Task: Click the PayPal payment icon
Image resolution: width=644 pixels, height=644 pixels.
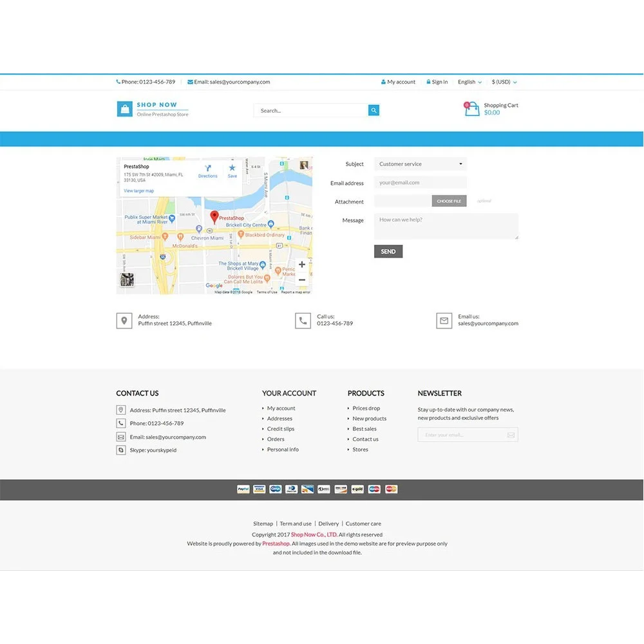Action: tap(243, 489)
